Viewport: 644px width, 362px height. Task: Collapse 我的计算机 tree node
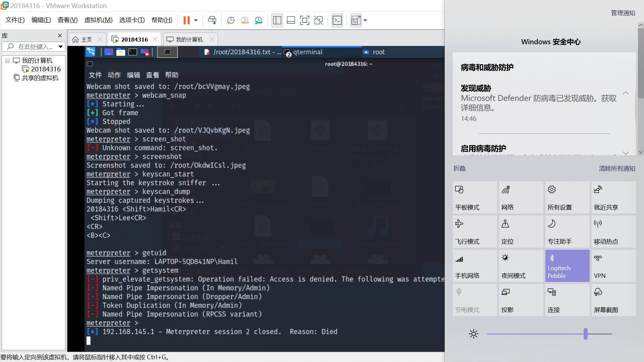pyautogui.click(x=7, y=61)
